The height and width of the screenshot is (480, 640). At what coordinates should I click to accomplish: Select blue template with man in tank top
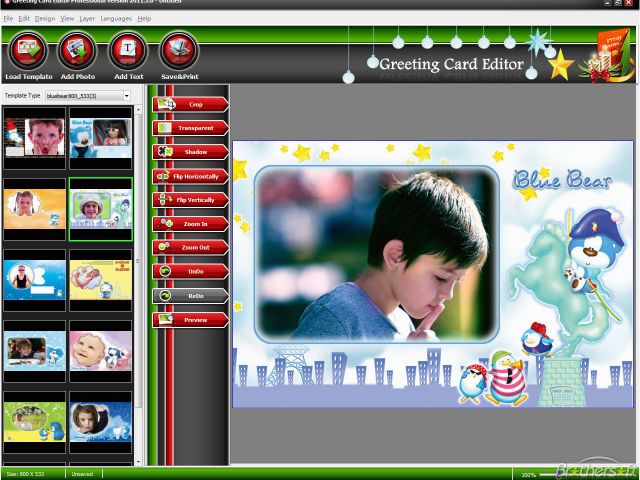pos(34,280)
